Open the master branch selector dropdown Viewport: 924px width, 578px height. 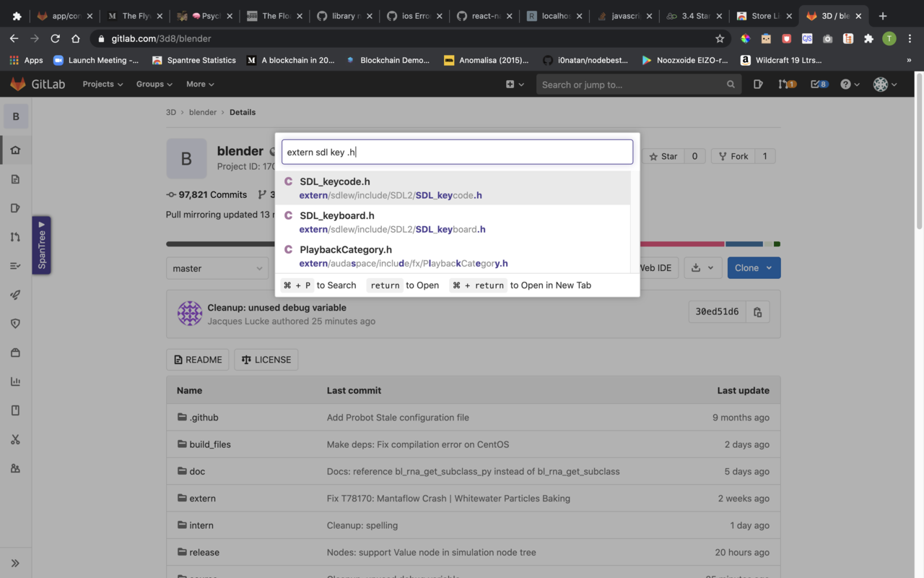pos(217,268)
